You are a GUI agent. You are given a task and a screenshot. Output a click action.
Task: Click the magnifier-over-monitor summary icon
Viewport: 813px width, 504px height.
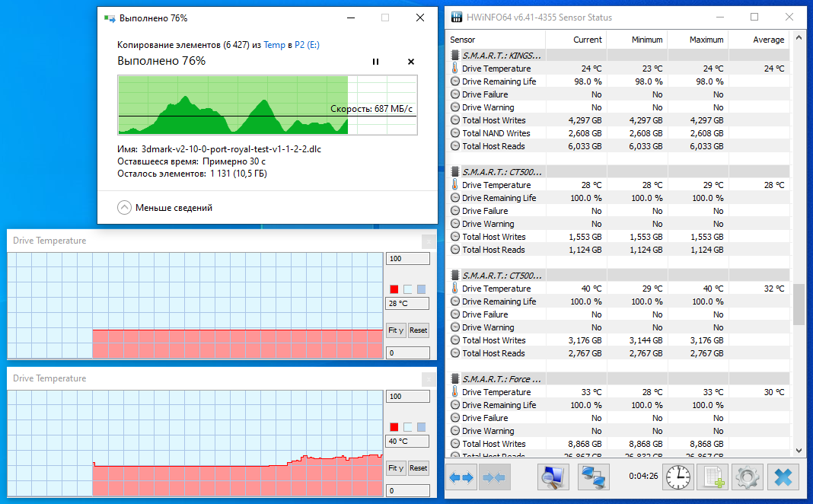[553, 477]
